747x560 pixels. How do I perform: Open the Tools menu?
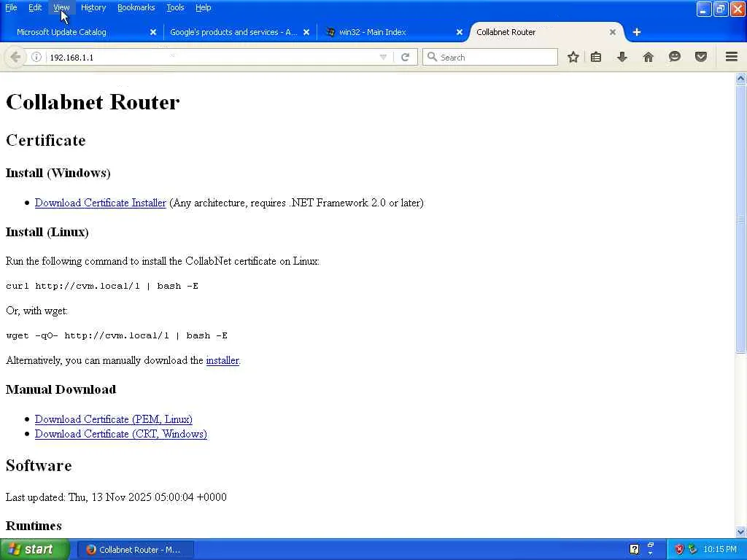(x=175, y=7)
